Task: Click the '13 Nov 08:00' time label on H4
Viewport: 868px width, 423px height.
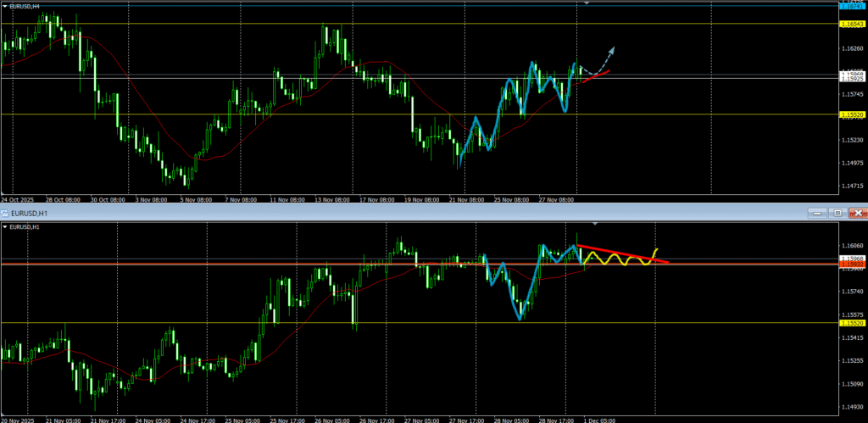Action: point(333,200)
